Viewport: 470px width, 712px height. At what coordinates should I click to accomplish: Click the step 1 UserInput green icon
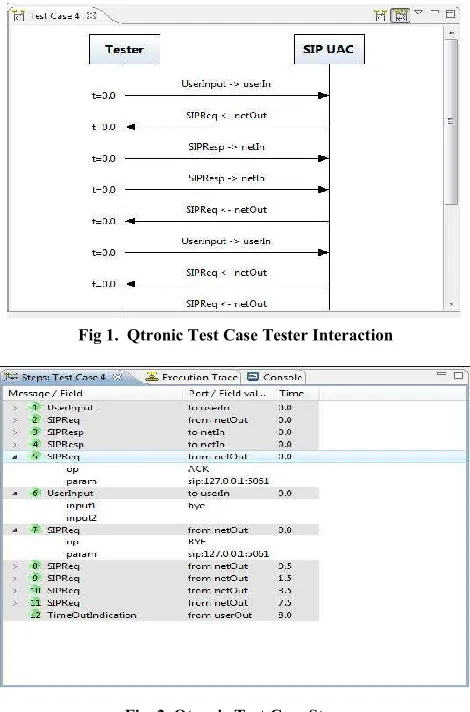[35, 407]
